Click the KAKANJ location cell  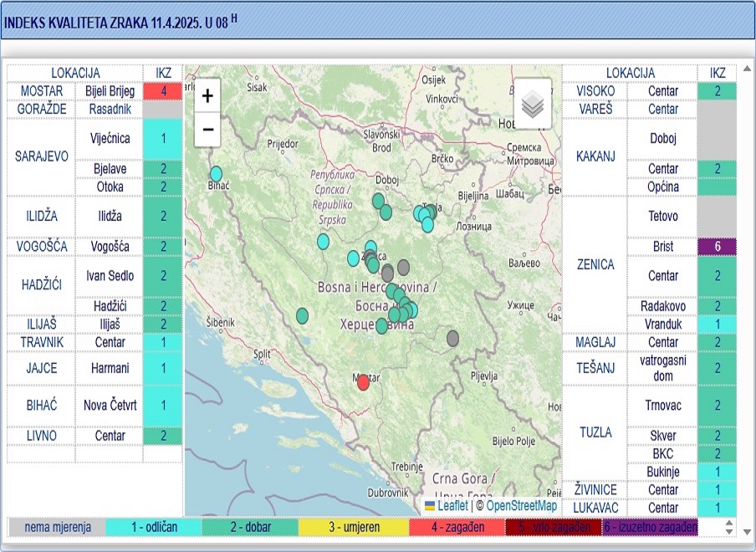595,156
